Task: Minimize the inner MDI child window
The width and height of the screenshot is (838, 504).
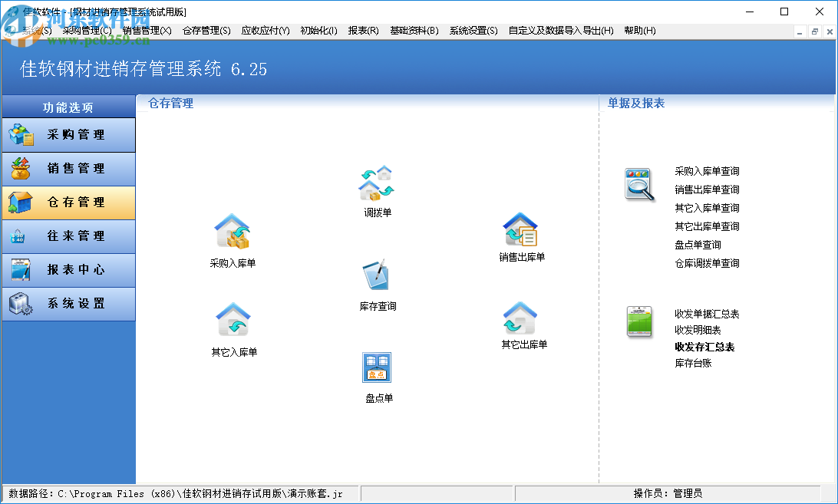Action: (x=800, y=32)
